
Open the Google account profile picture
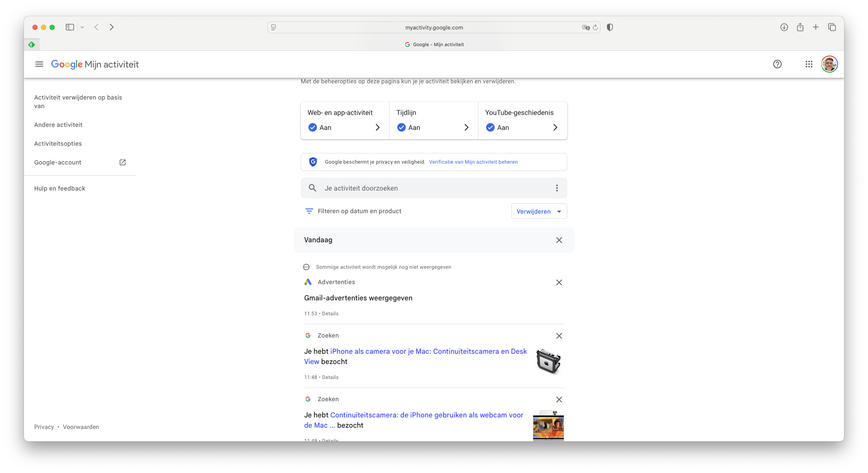point(830,64)
